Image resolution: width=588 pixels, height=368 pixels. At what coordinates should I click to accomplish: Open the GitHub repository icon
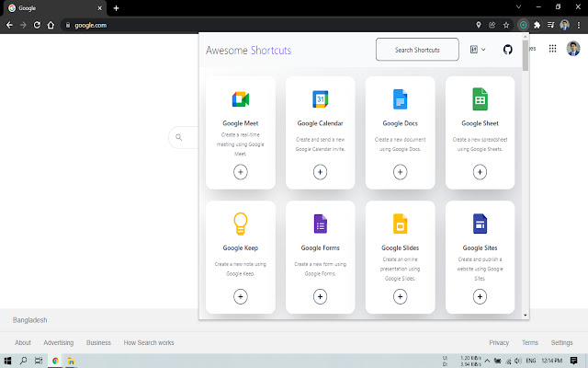tap(508, 50)
